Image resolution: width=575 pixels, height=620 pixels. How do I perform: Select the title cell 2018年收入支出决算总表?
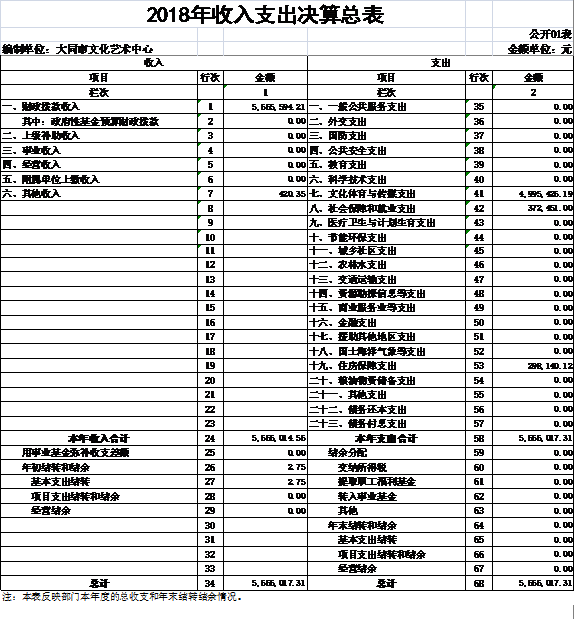265,15
